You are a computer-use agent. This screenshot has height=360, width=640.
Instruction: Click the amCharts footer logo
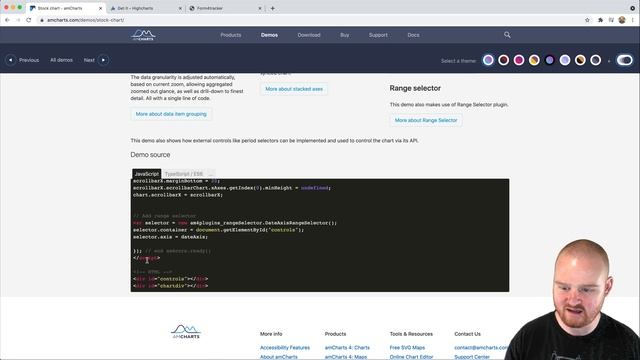coord(186,331)
